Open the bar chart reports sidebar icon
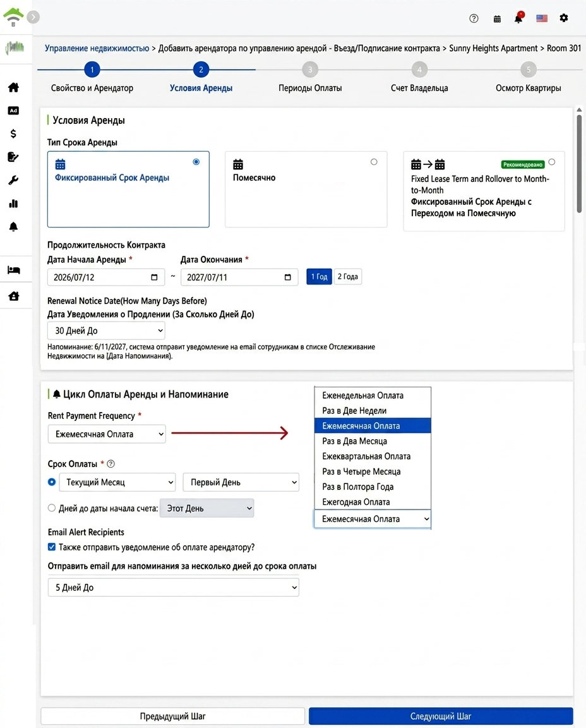 pyautogui.click(x=13, y=203)
